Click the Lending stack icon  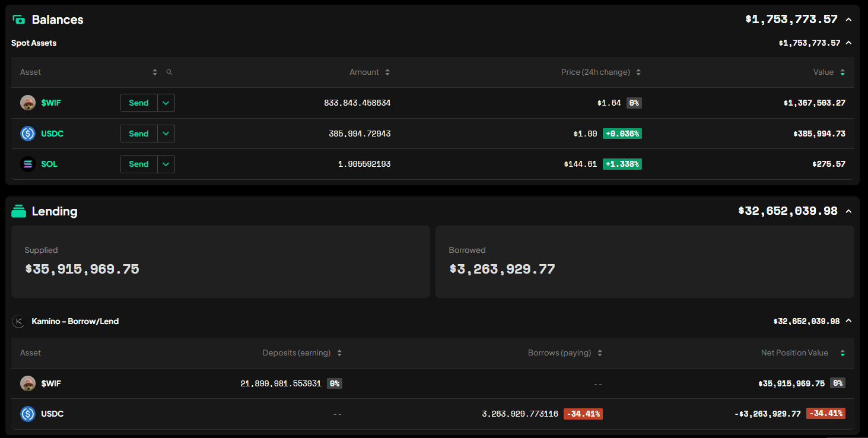click(19, 211)
